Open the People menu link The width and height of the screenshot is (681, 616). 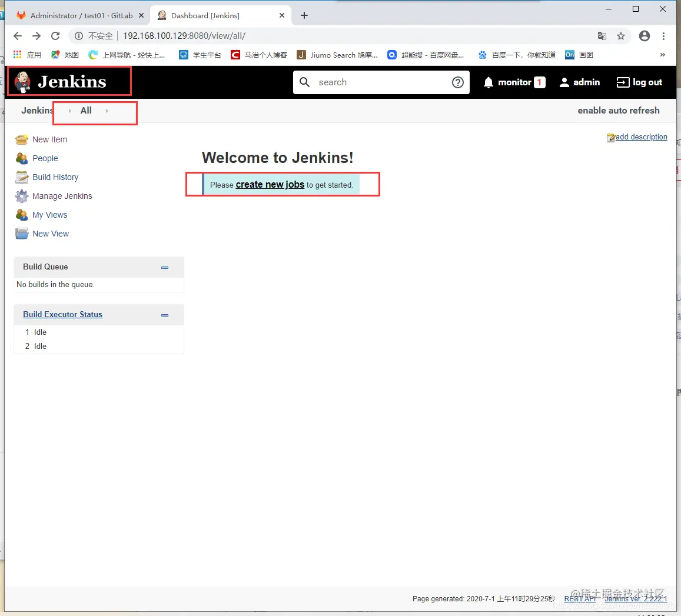(x=45, y=158)
